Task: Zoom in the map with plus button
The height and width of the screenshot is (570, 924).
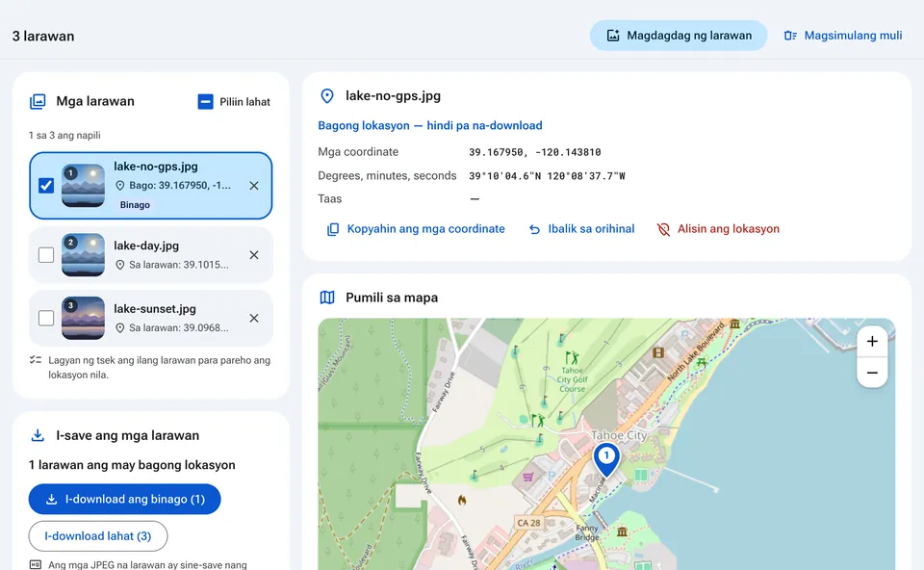Action: coord(872,341)
